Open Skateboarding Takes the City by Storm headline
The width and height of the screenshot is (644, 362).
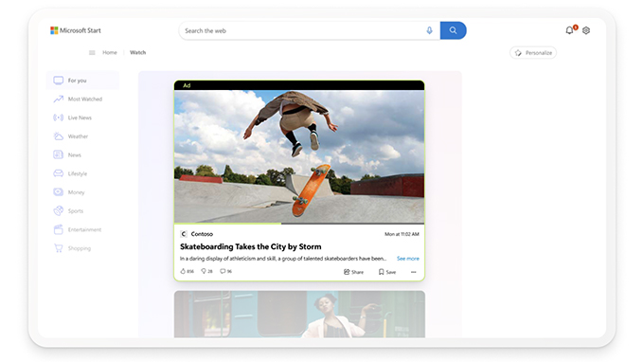coord(251,246)
